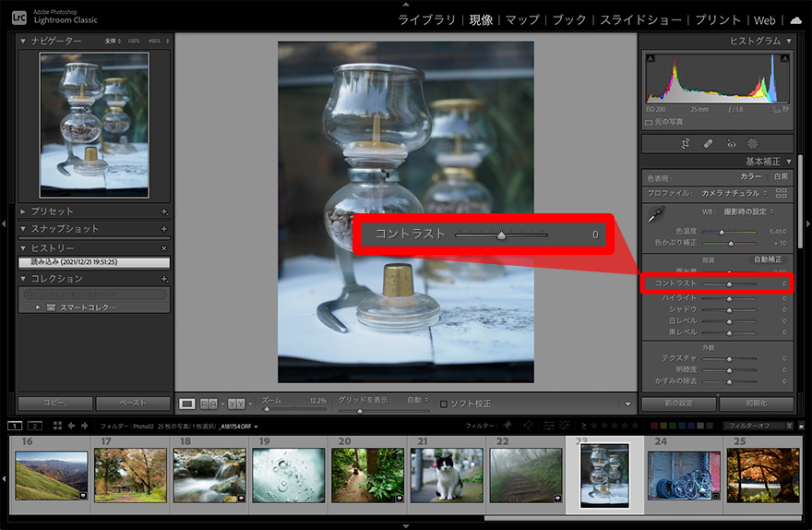
Task: Add a new preset with plus icon
Action: pos(164,211)
